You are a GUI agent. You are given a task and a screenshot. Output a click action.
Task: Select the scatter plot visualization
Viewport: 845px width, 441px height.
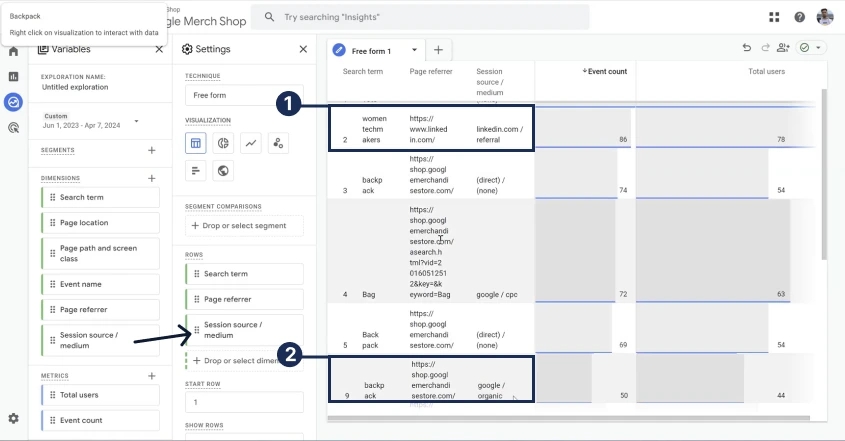[x=278, y=143]
